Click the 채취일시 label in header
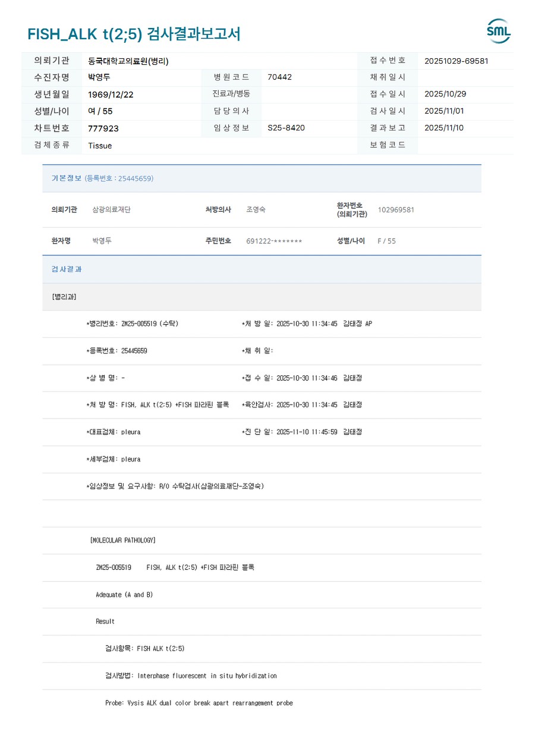Viewport: 535px width, 756px height. tap(388, 77)
